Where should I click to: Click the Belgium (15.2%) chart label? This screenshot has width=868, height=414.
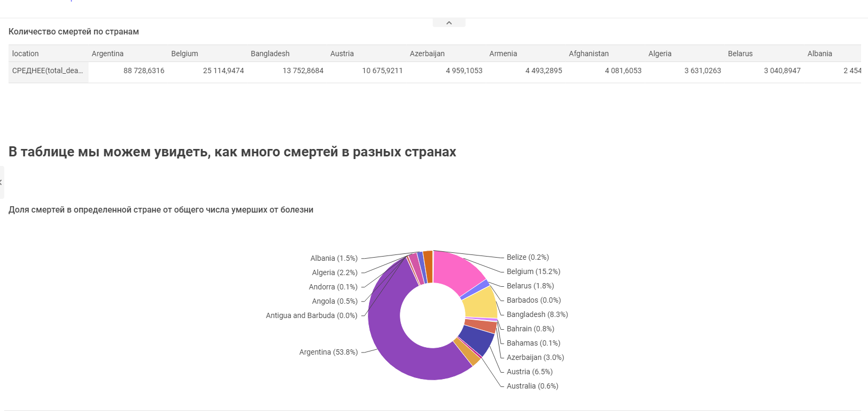click(533, 271)
